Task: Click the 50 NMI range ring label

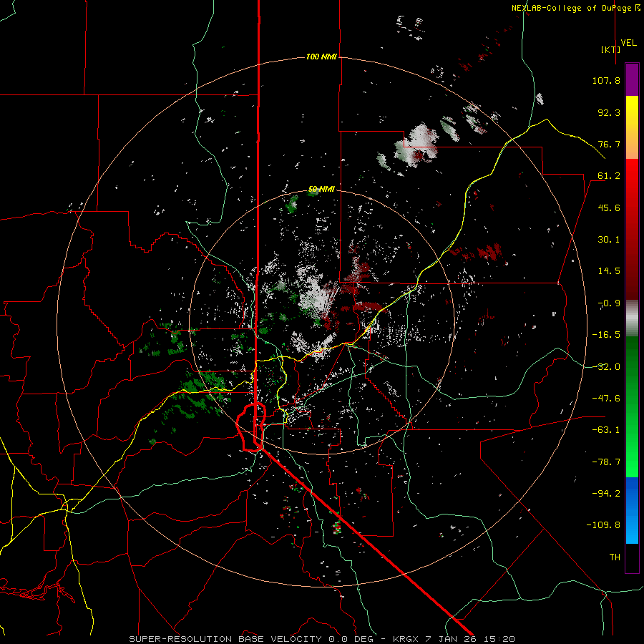Action: coord(321,189)
